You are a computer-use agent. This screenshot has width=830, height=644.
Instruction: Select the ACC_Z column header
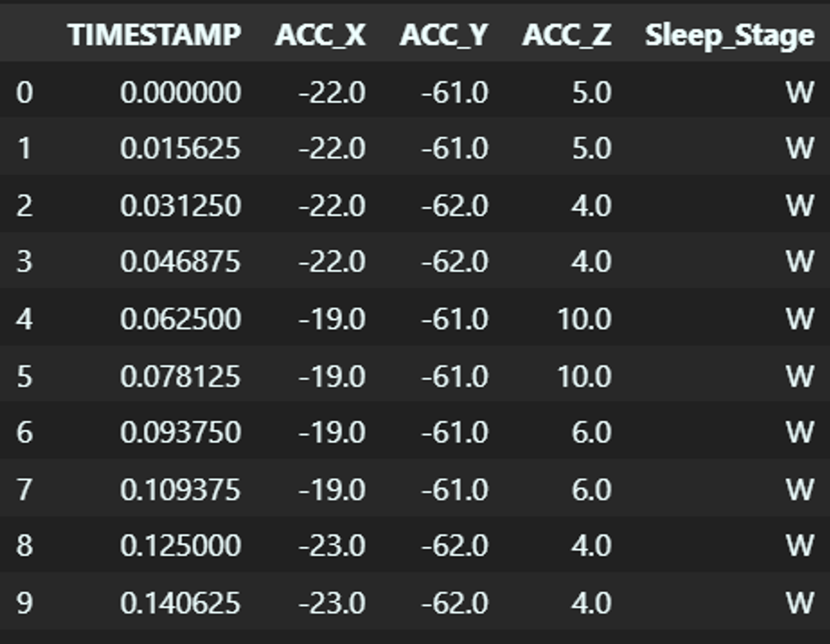[x=567, y=35]
